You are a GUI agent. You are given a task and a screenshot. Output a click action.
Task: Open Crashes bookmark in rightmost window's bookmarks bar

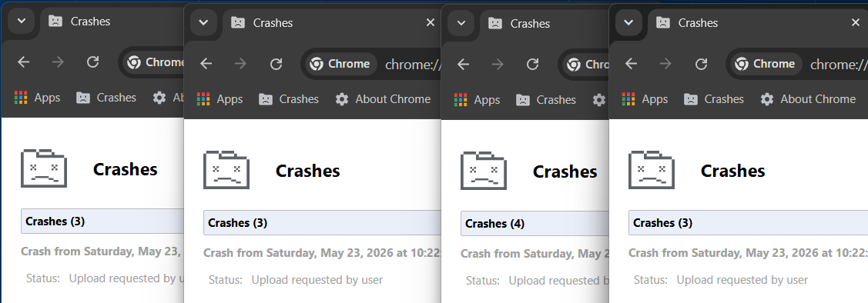click(714, 99)
